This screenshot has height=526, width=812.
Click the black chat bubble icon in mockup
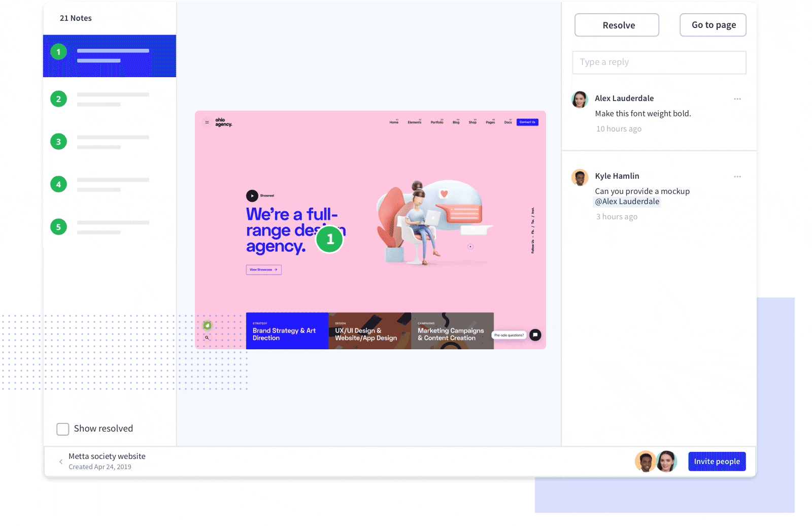[535, 335]
